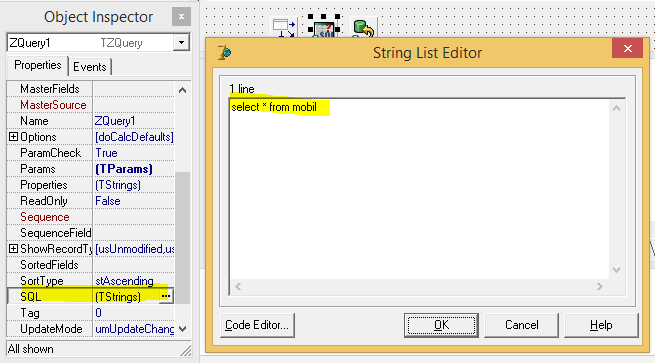Open the component selector dropdown for ZQuery1
Viewport: 655px width, 363px height.
181,43
